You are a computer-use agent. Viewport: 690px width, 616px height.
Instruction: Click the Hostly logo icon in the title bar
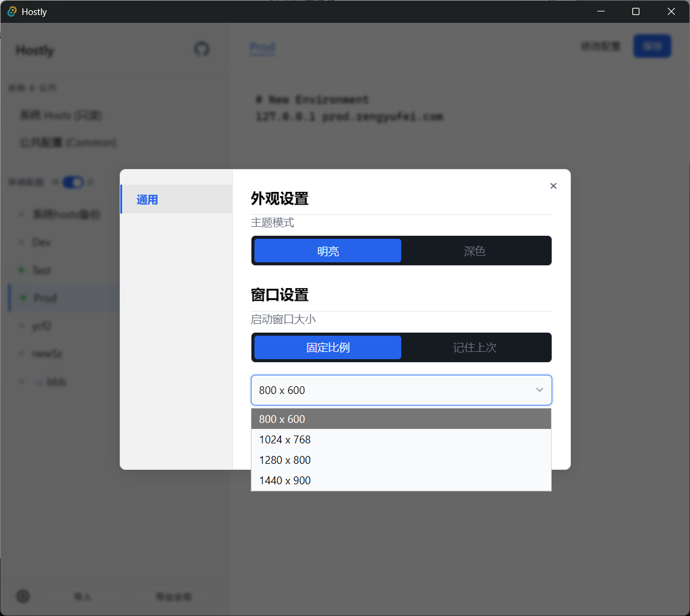click(11, 11)
